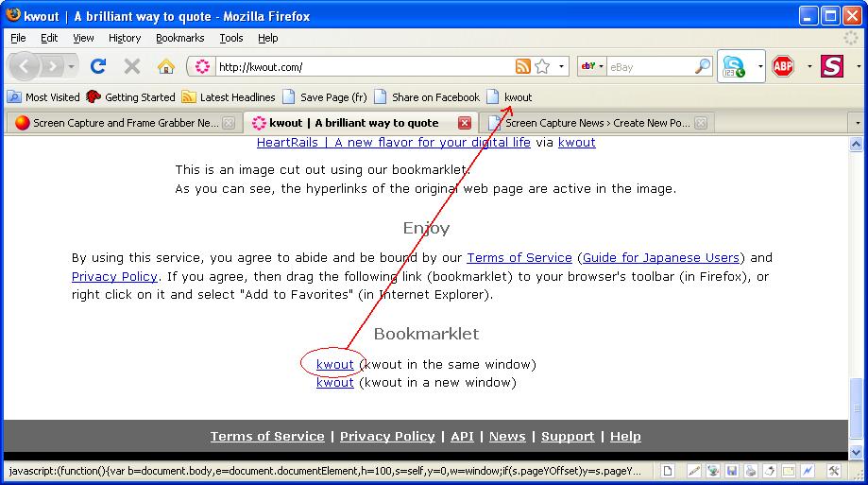Open the History menu
The image size is (868, 485).
coord(125,38)
